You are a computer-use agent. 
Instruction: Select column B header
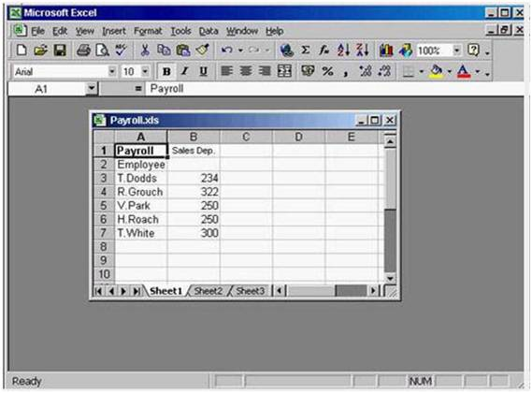point(194,137)
